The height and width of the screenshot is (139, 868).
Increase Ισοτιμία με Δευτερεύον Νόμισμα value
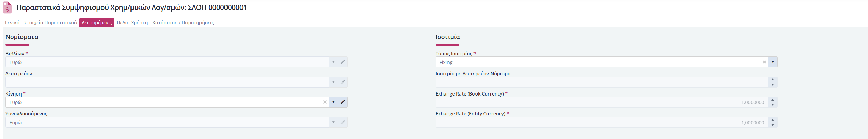pos(773,80)
